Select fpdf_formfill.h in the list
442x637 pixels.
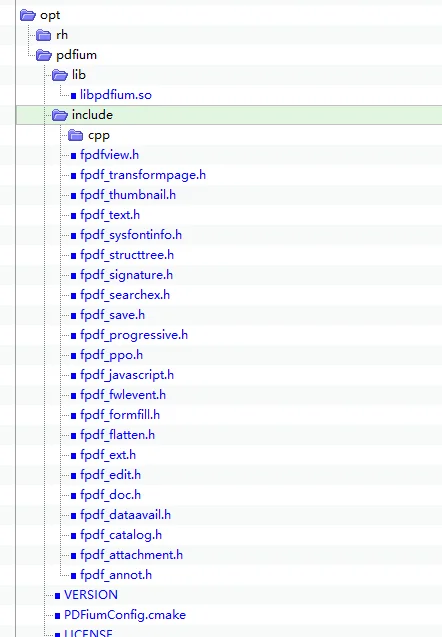click(x=120, y=415)
